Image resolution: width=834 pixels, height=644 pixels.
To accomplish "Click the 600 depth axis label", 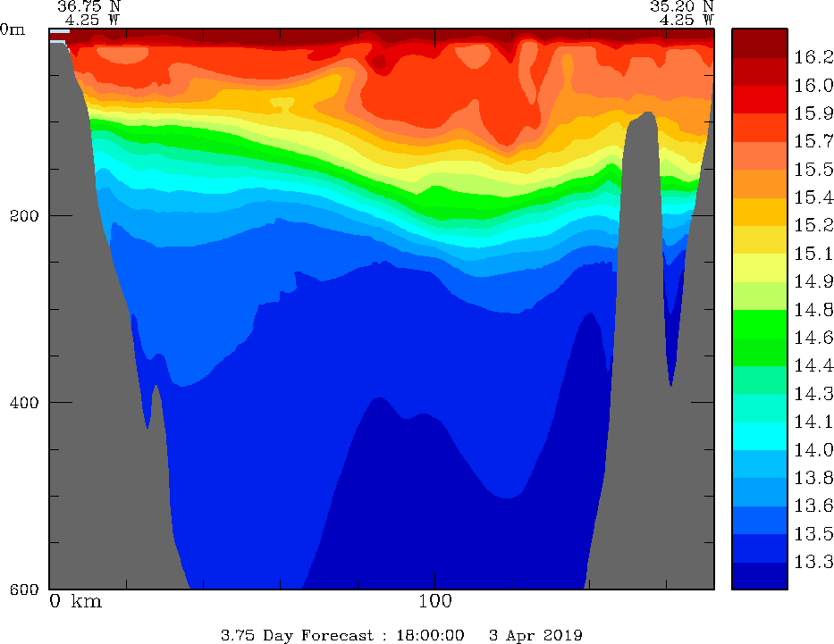I will tap(24, 589).
